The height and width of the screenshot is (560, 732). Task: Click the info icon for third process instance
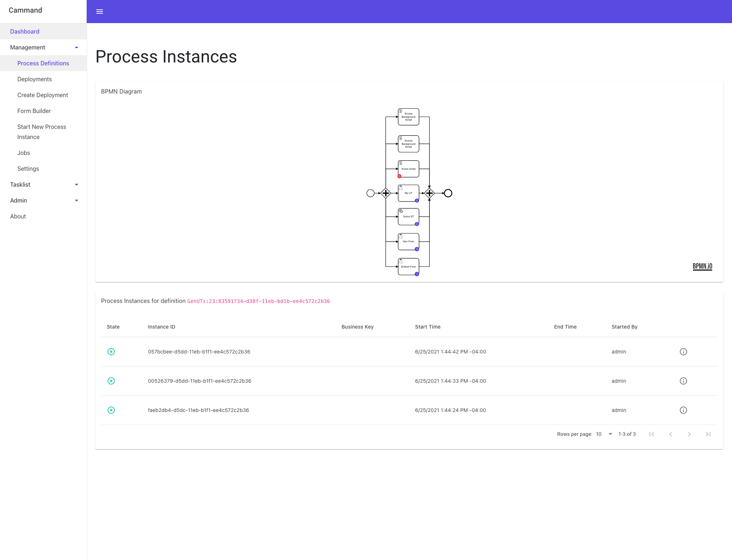pos(683,410)
